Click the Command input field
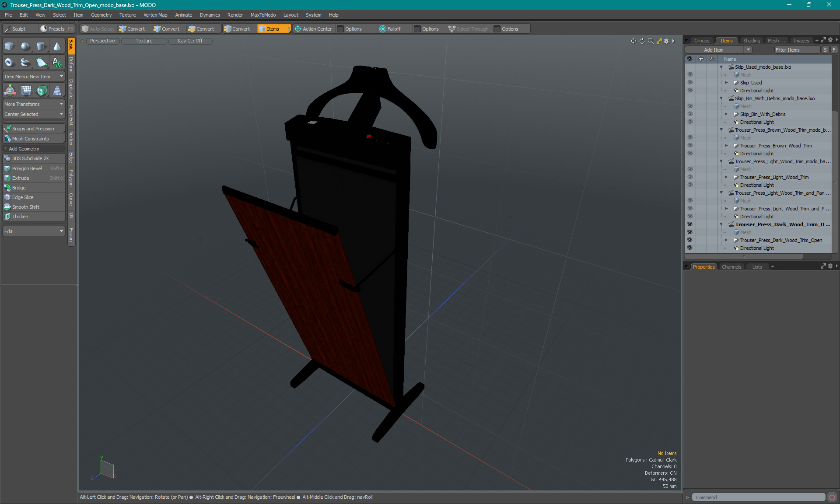 click(758, 497)
